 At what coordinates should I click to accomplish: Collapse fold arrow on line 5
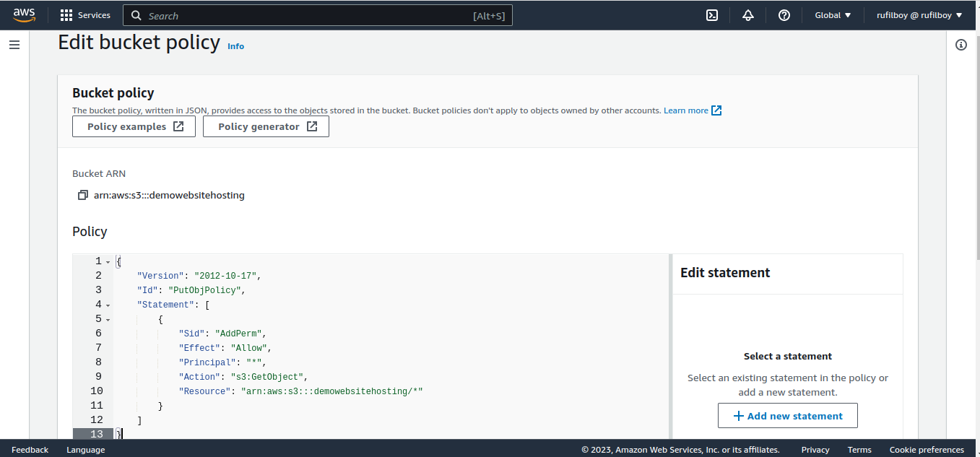point(108,320)
